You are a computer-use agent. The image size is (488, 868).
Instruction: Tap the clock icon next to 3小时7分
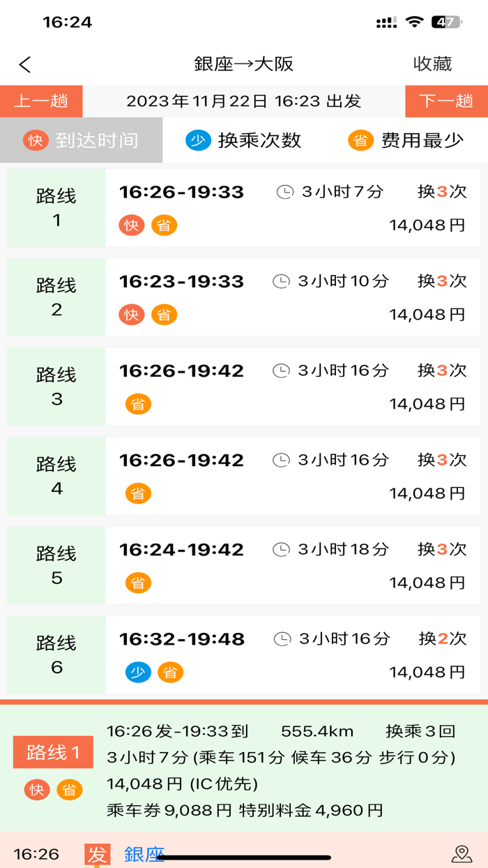284,192
